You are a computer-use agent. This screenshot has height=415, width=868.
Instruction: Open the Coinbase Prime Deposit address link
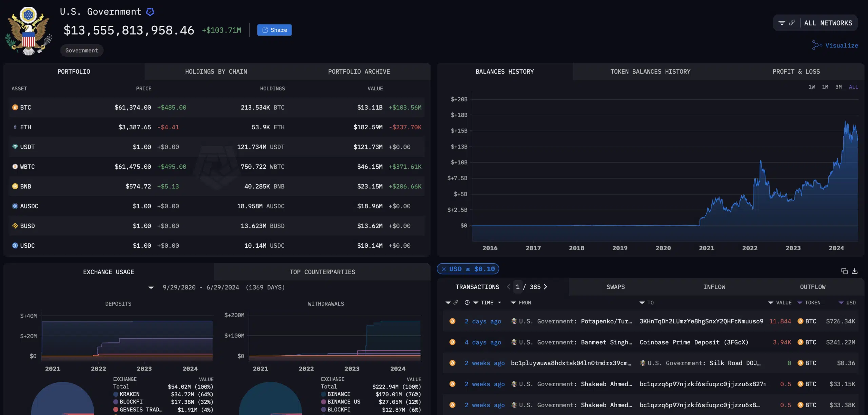tap(694, 342)
